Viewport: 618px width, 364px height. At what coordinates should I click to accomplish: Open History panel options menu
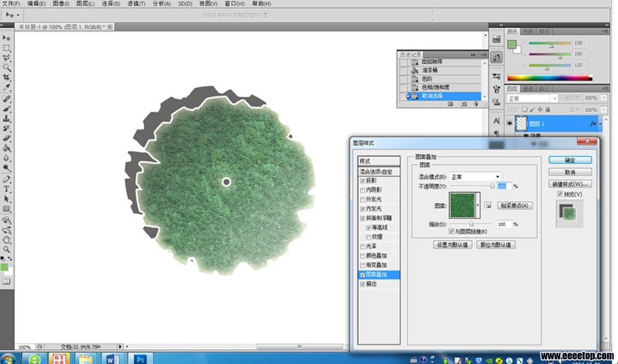tap(484, 55)
